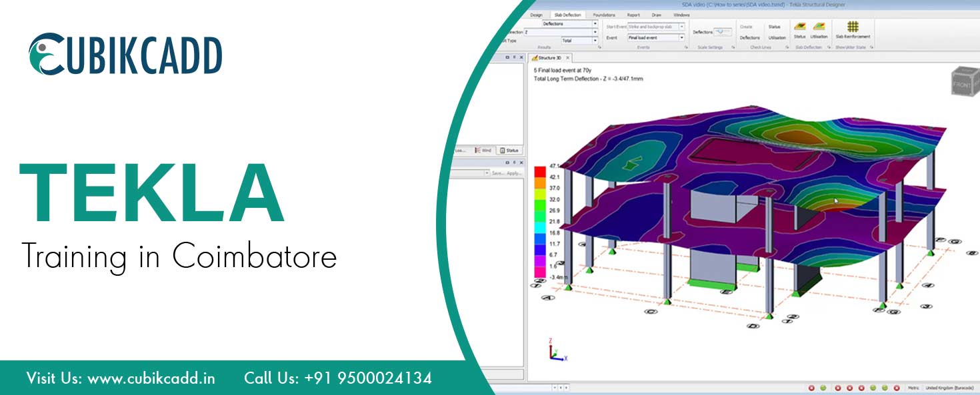The width and height of the screenshot is (980, 395).
Task: Pin the lower left docked panel
Action: point(513,161)
